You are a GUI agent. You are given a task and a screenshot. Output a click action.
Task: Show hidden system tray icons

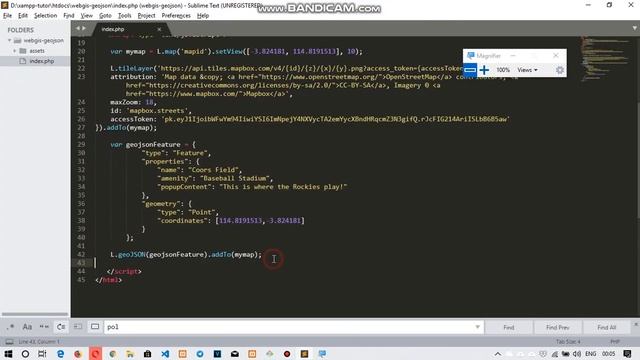(x=498, y=354)
